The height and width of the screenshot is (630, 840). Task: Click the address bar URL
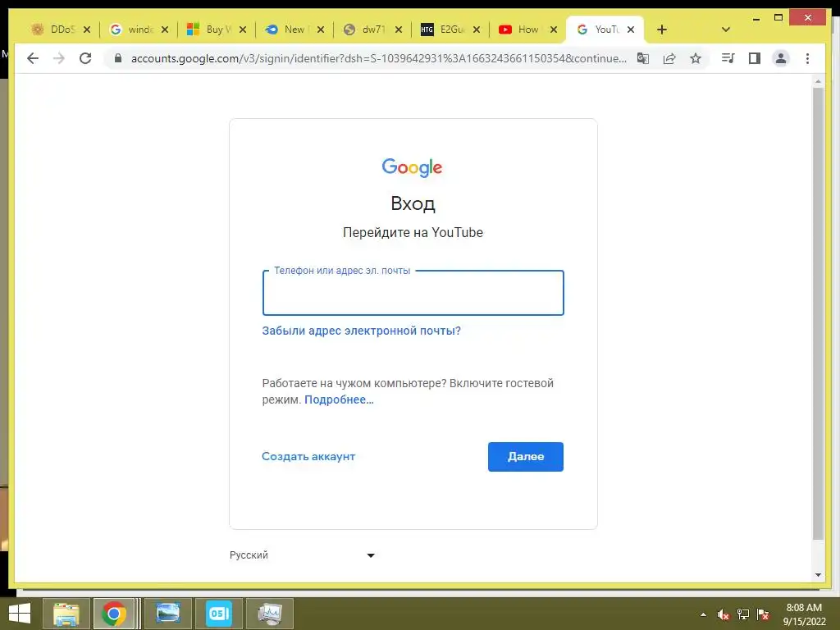tap(378, 58)
